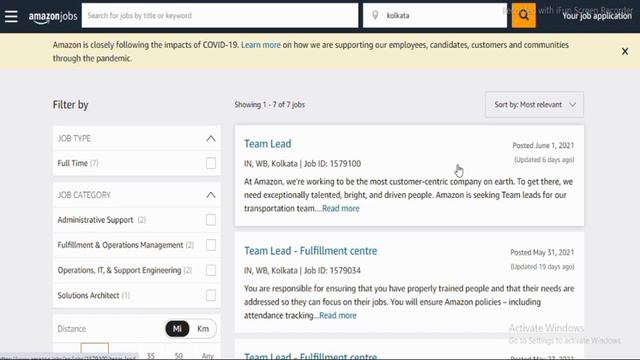640x360 pixels.
Task: Click the JOB TYPE section heading
Action: [x=74, y=138]
